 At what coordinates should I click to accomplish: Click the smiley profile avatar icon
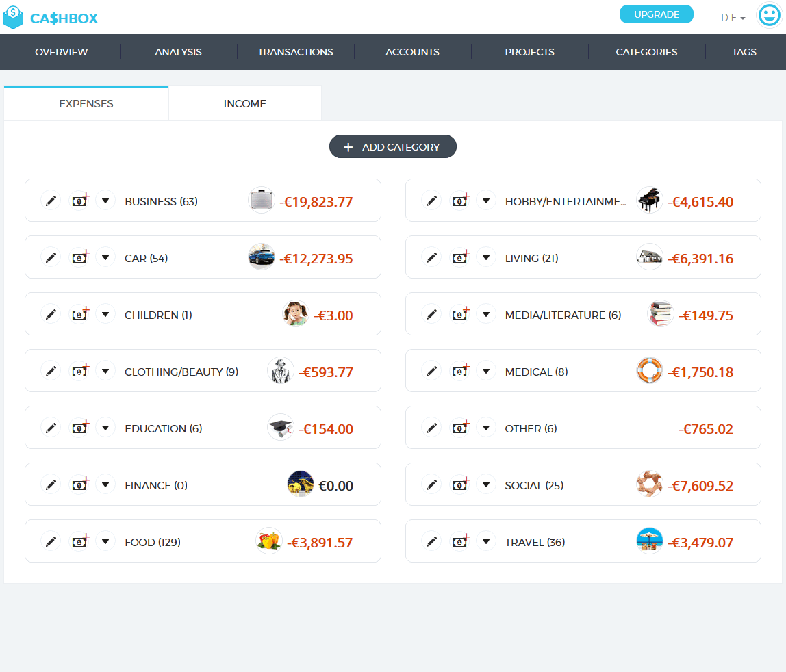click(x=770, y=16)
